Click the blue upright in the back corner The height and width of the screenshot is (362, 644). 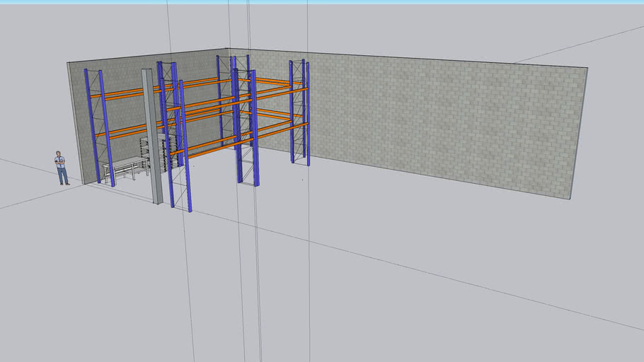(220, 99)
